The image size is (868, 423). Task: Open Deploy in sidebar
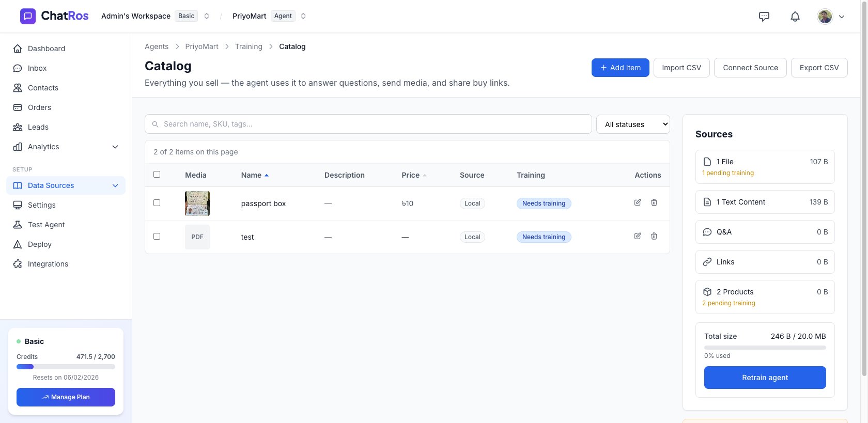pos(66,244)
